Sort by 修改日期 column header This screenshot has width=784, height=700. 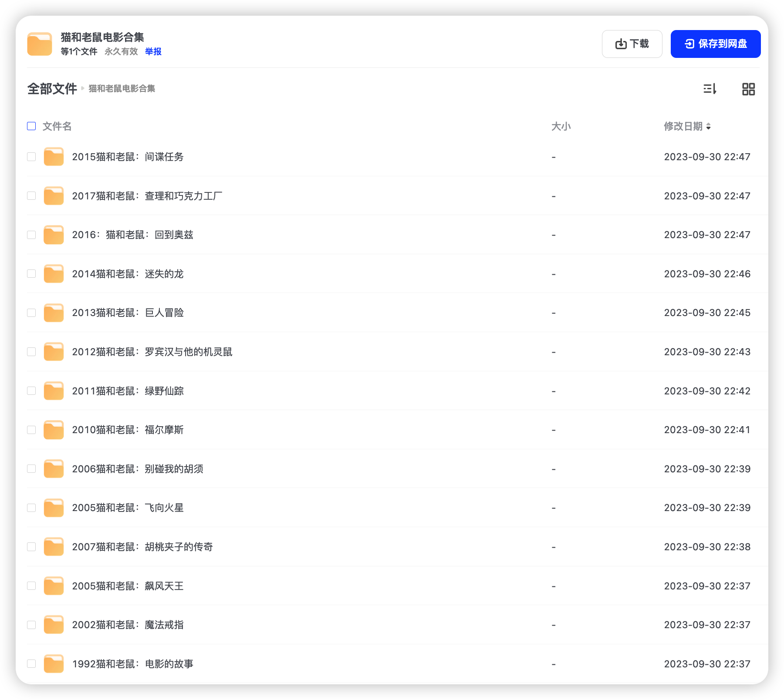coord(687,126)
